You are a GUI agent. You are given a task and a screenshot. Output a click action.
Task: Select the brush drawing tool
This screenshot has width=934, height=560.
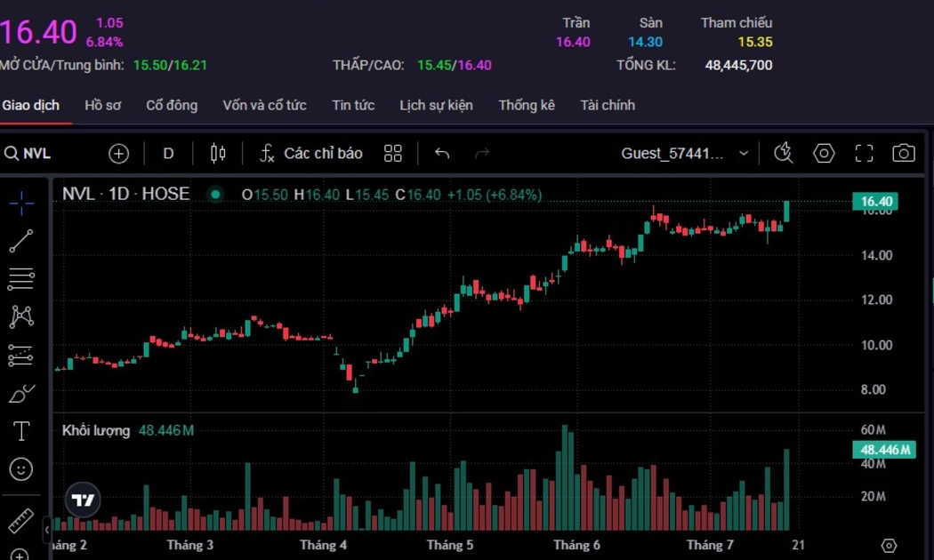click(21, 393)
